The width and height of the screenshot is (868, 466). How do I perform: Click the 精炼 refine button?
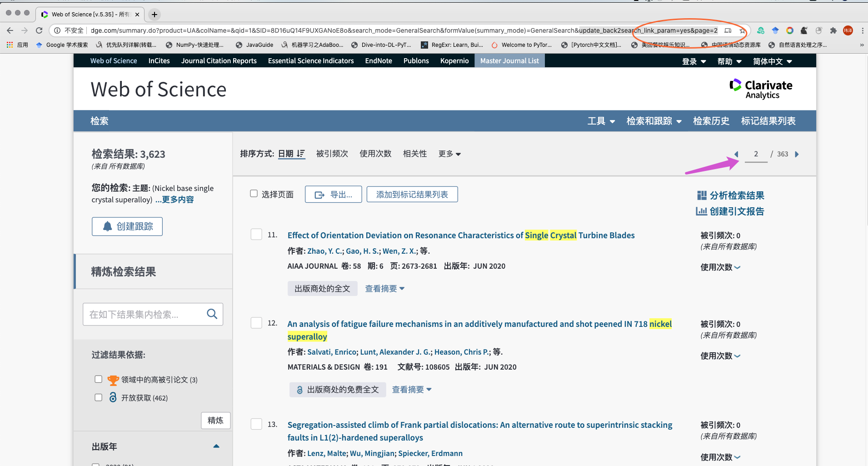click(x=215, y=421)
